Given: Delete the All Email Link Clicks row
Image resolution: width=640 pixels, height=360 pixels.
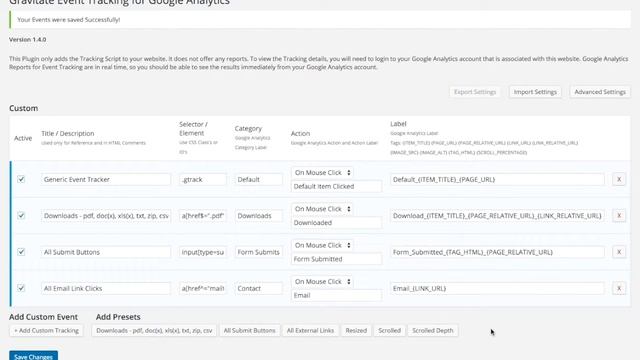Looking at the screenshot, I should 619,288.
